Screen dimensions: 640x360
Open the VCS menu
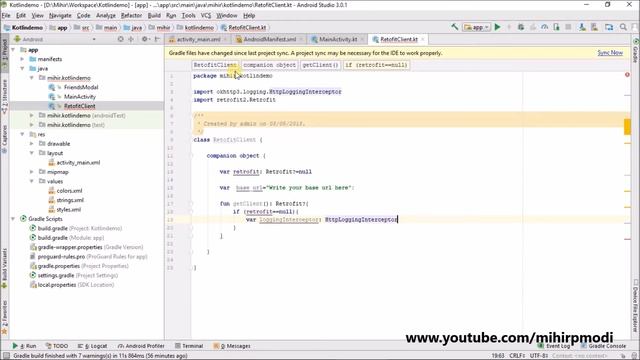tap(206, 16)
